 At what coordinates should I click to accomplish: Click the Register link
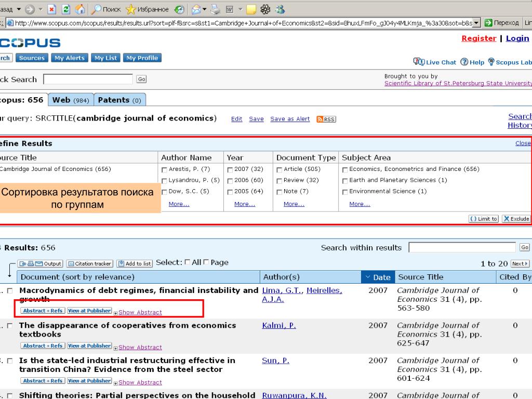[x=478, y=38]
